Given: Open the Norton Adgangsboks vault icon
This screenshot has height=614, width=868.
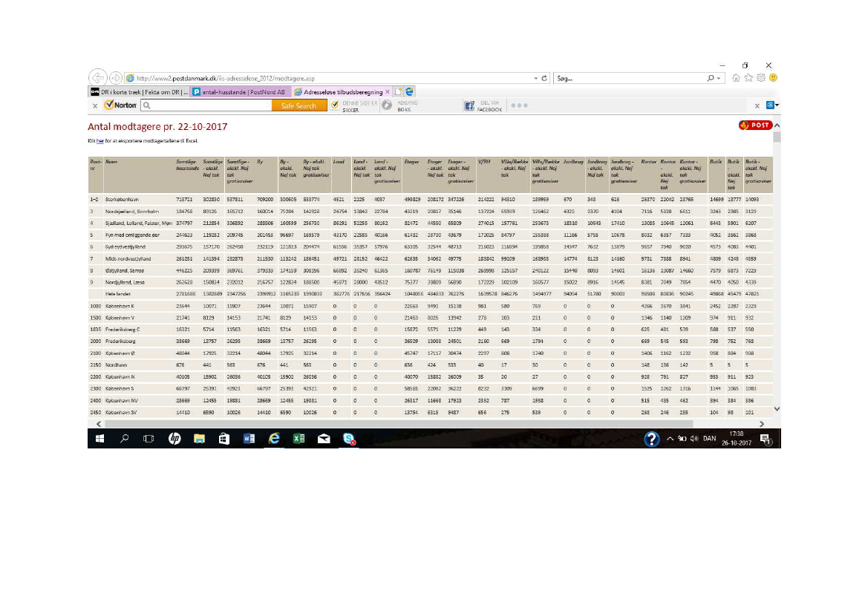Looking at the screenshot, I should (386, 105).
